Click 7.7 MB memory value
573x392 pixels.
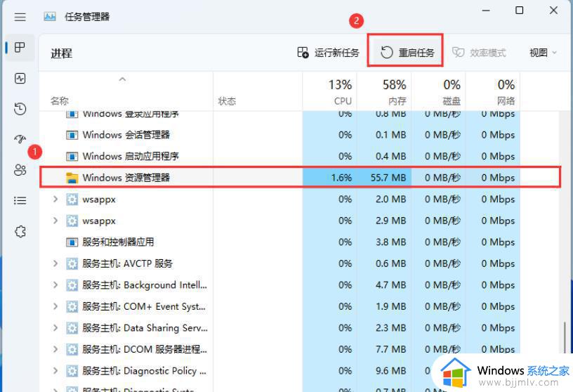click(390, 350)
